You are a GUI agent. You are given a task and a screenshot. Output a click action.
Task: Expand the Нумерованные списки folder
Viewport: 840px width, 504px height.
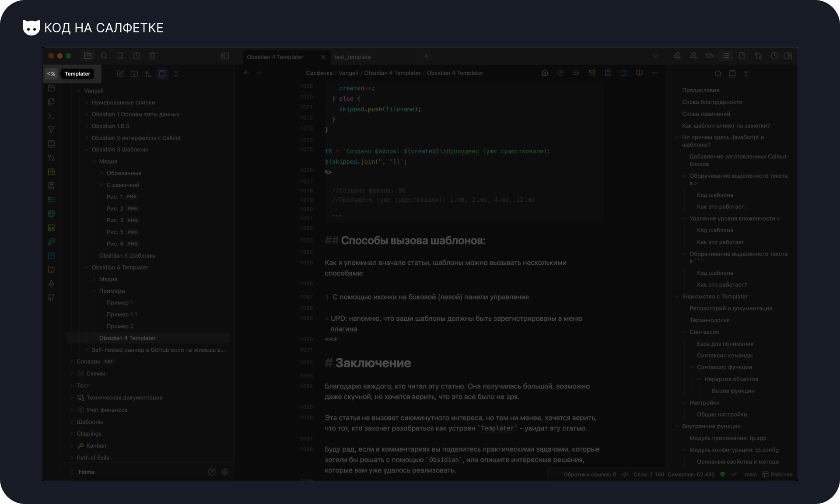[x=87, y=103]
